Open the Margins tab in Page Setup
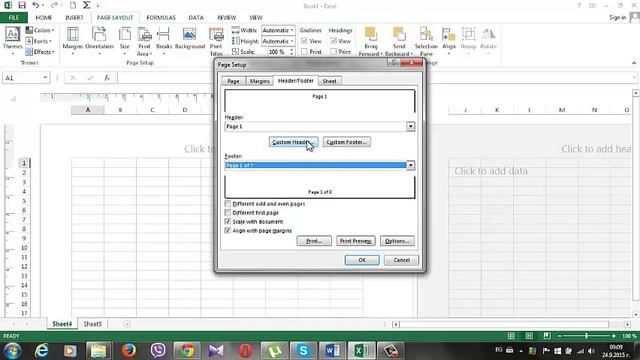 point(260,81)
